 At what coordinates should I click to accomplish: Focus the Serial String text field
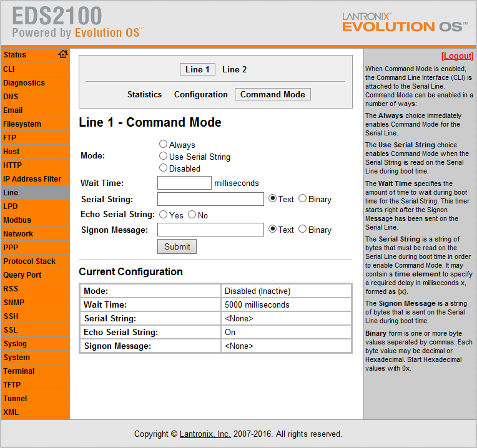tap(210, 199)
